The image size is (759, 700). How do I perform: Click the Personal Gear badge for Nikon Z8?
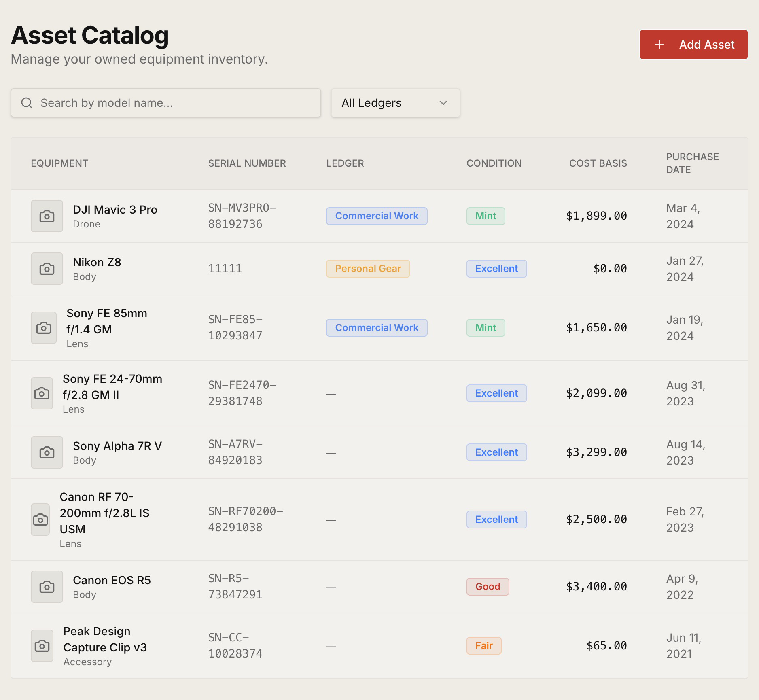pyautogui.click(x=368, y=269)
